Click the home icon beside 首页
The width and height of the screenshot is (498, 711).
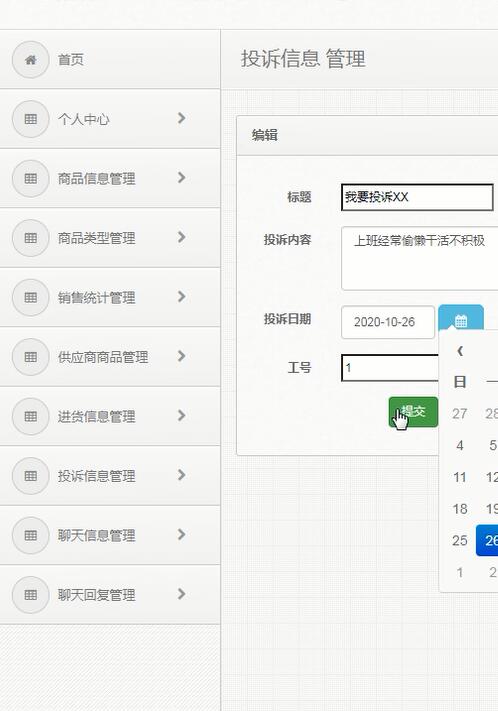point(30,59)
